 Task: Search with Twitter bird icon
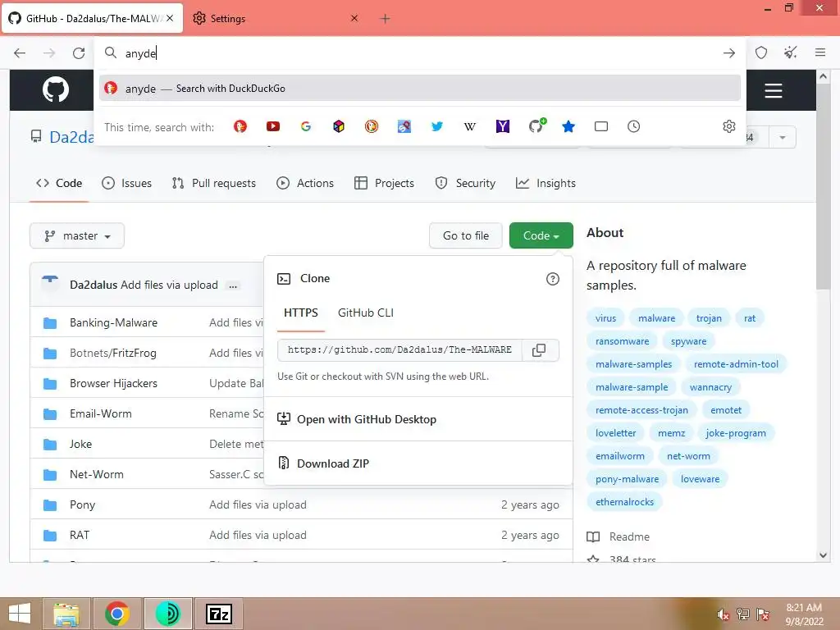click(437, 126)
